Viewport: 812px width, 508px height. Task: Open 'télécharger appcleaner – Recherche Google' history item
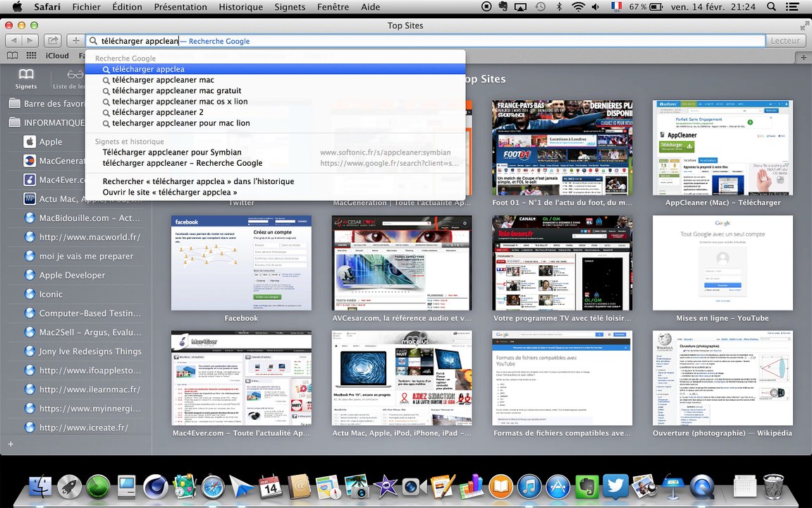(x=275, y=163)
